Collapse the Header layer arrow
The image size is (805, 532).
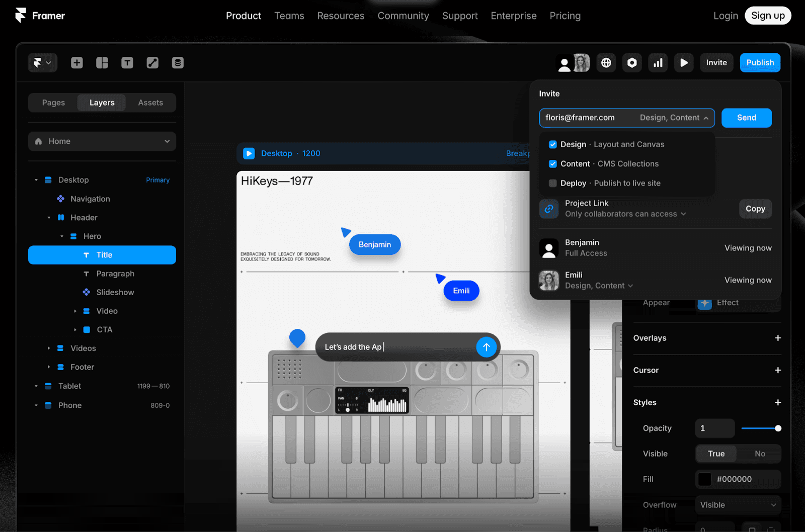tap(49, 218)
